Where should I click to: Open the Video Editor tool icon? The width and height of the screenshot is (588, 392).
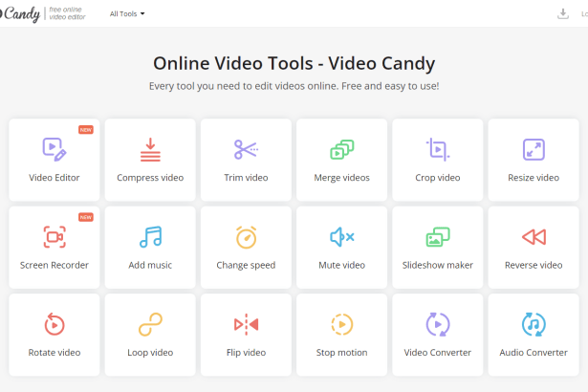coord(54,149)
